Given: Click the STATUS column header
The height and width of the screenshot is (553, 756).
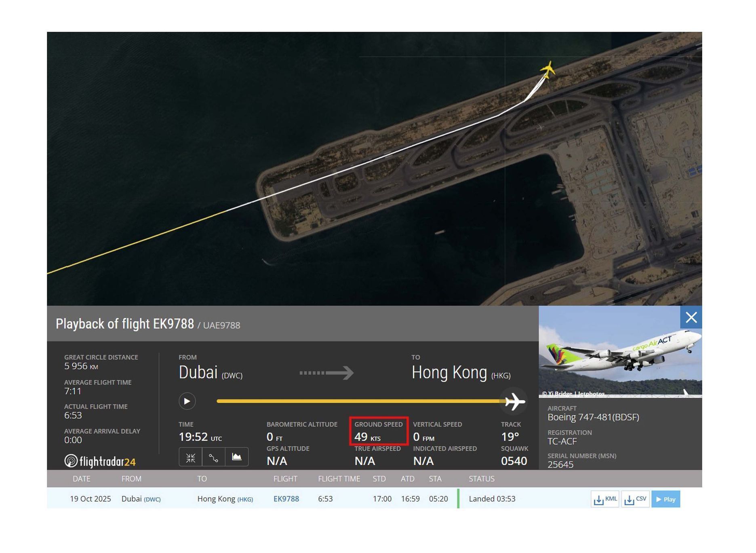Looking at the screenshot, I should (x=481, y=479).
